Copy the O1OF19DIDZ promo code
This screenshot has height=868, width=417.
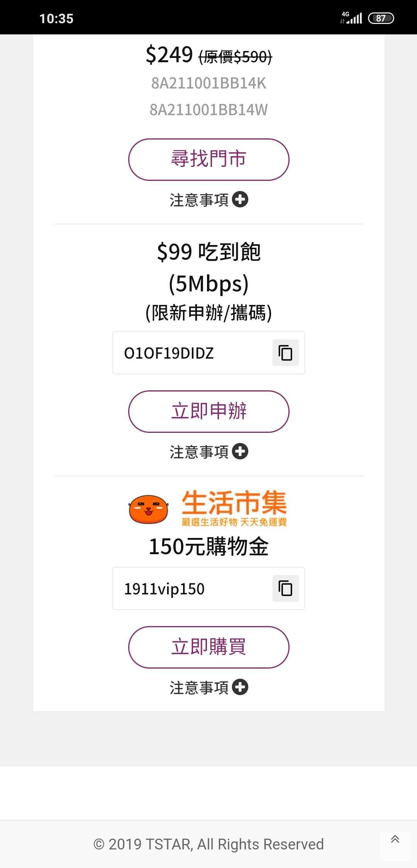click(285, 352)
